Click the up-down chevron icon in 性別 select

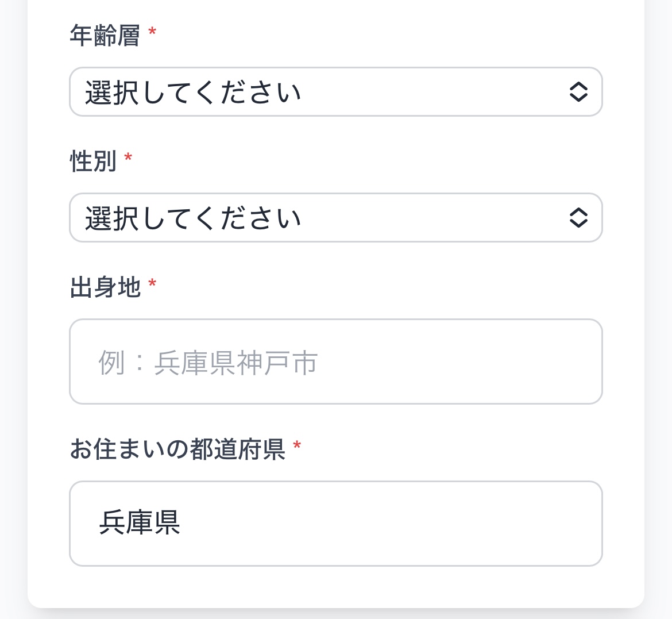(x=578, y=218)
